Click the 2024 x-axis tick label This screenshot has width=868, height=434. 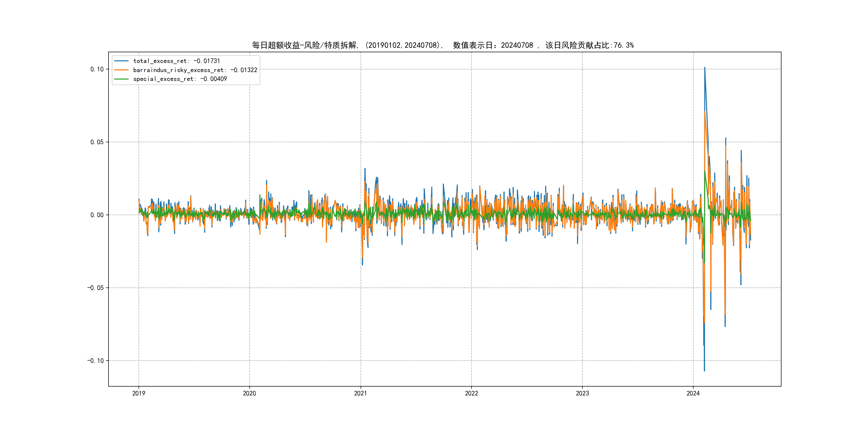[x=693, y=393]
